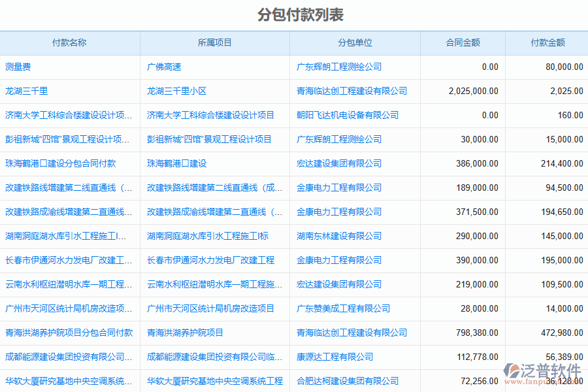This screenshot has height=392, width=588.
Task: Click 朝阳飞达机电设备有限公司 subcontractor link
Action: tap(348, 116)
